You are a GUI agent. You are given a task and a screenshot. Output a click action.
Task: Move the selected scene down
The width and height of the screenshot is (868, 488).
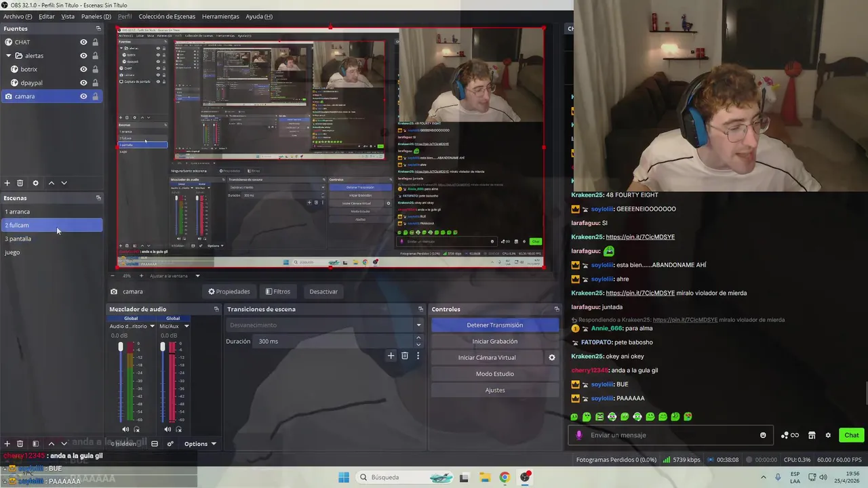point(64,444)
